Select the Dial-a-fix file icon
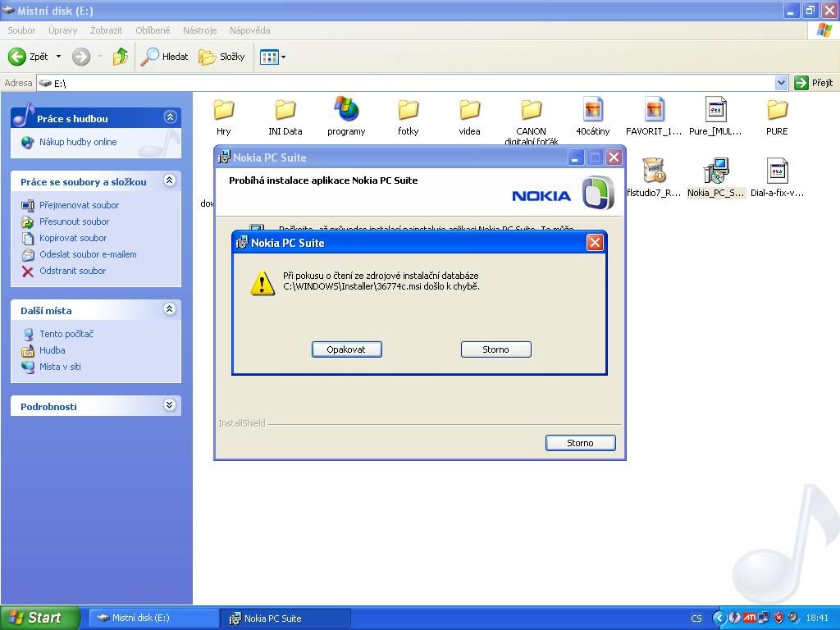 tap(777, 171)
